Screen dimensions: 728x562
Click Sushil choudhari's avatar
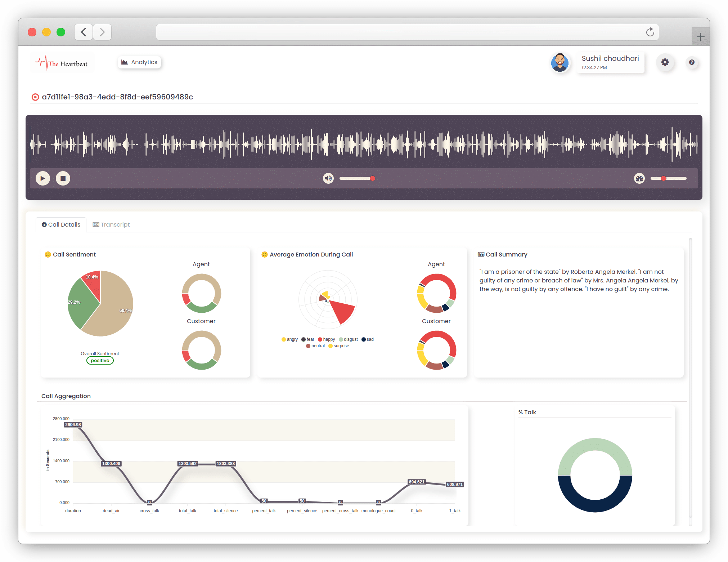click(560, 62)
